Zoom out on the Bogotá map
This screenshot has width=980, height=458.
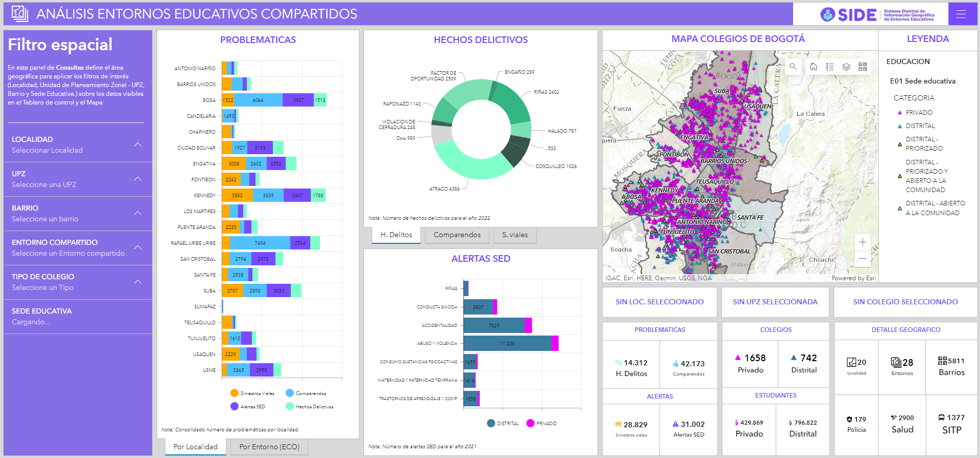(863, 259)
